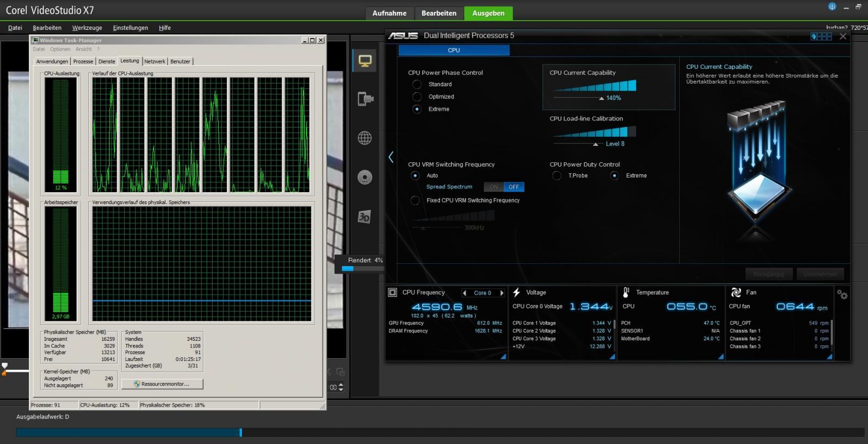Select Extreme CPU Power Duty Control
The height and width of the screenshot is (444, 868).
pos(614,175)
